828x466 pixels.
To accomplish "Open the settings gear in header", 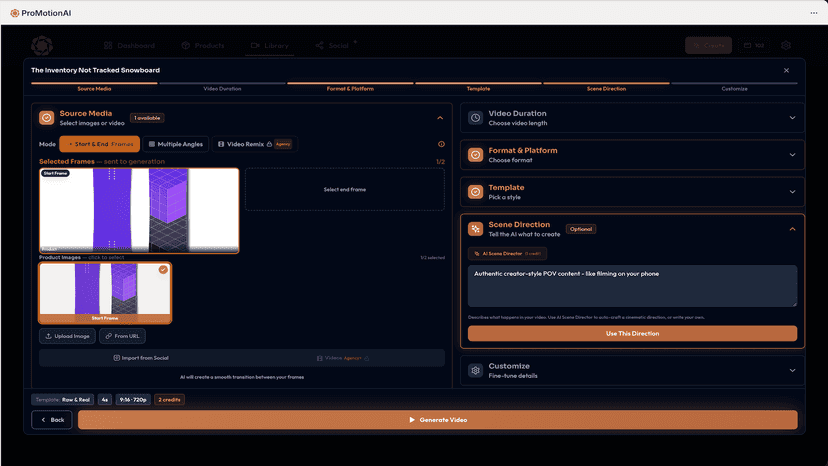I will click(786, 45).
